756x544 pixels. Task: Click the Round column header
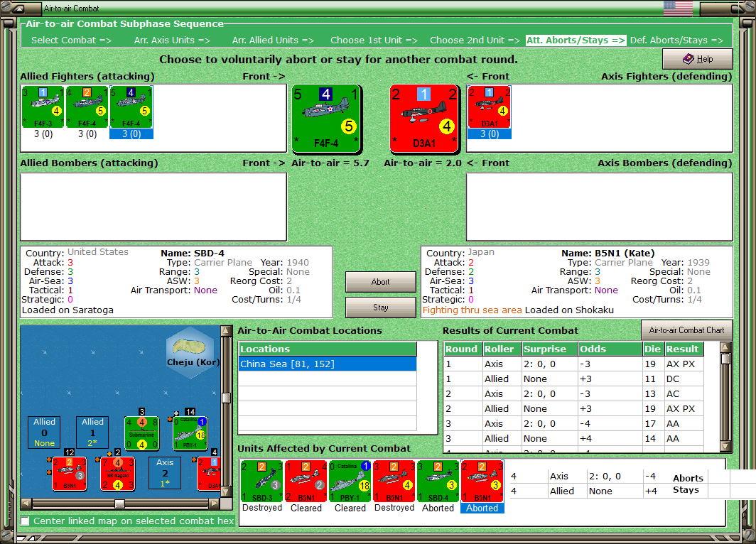click(x=463, y=349)
